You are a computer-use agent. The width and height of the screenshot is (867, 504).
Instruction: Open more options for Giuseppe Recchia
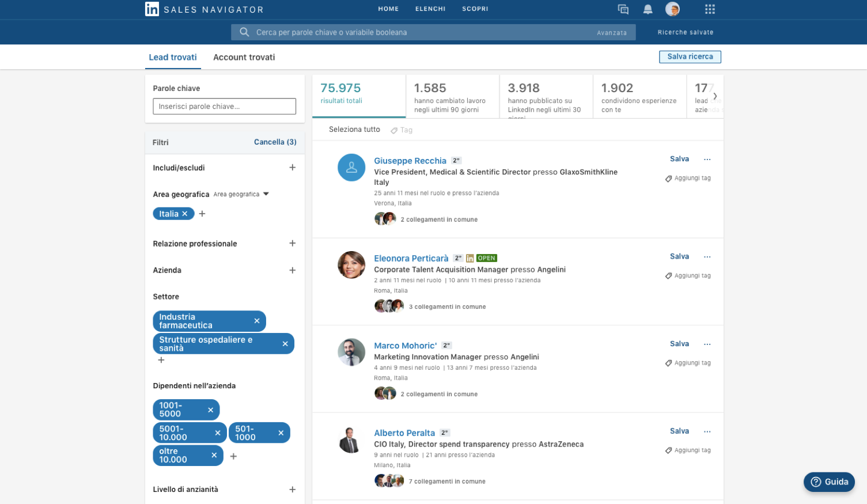[x=707, y=160]
